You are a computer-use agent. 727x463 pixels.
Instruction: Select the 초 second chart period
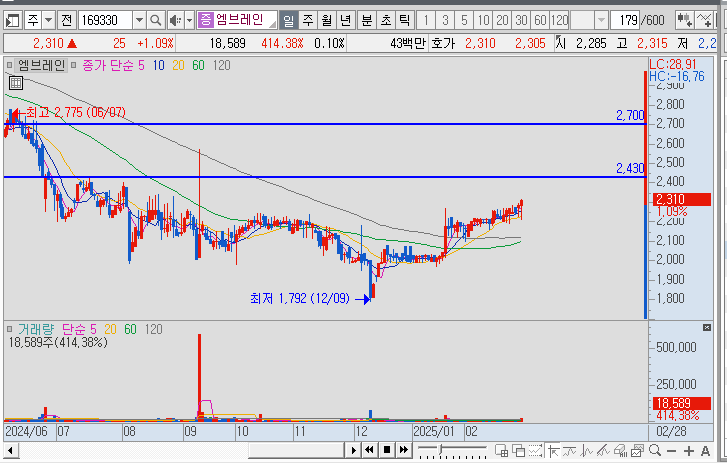tap(385, 20)
